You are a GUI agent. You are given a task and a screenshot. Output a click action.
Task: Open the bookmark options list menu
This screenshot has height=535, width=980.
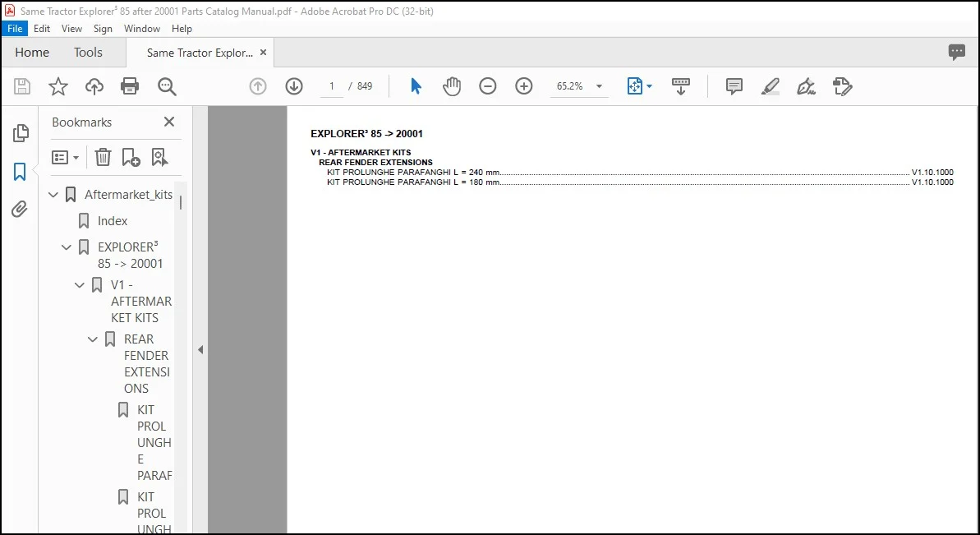tap(65, 158)
